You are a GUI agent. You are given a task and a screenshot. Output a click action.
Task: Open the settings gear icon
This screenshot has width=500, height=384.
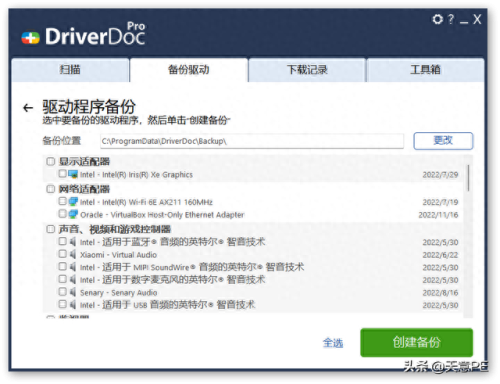pyautogui.click(x=437, y=19)
